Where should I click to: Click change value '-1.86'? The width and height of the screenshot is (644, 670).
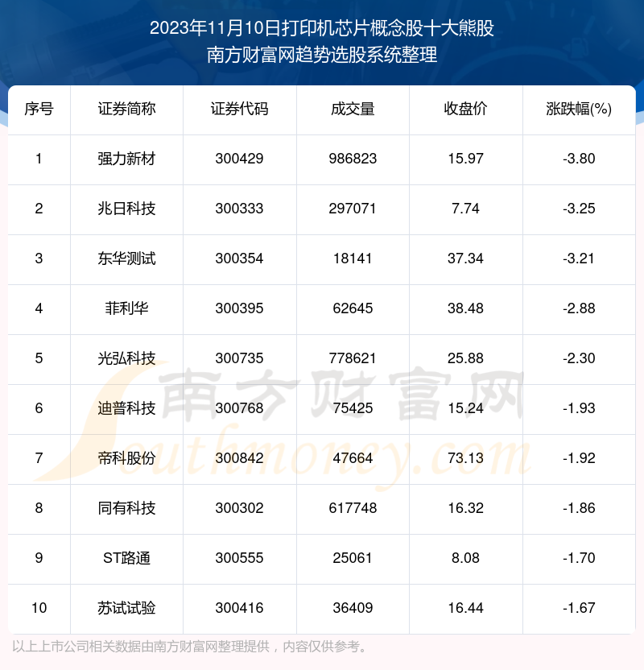pos(579,508)
